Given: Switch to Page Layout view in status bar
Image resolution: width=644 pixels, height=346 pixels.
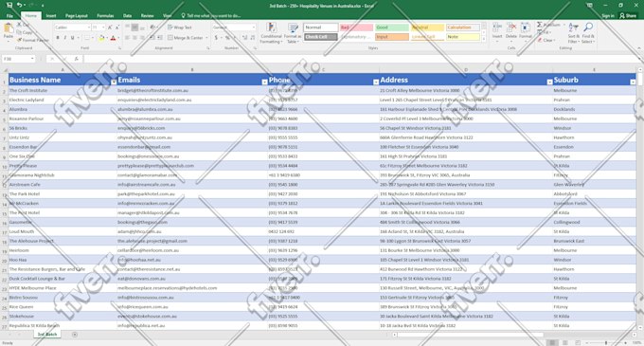Looking at the screenshot, I should click(565, 343).
